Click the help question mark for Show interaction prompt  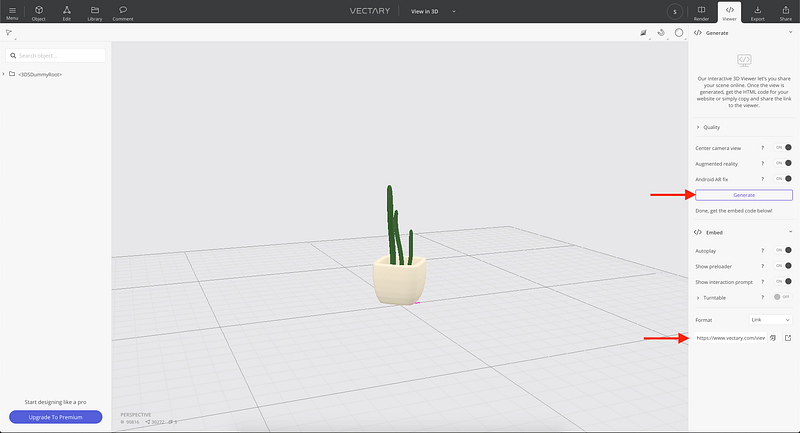pyautogui.click(x=763, y=282)
